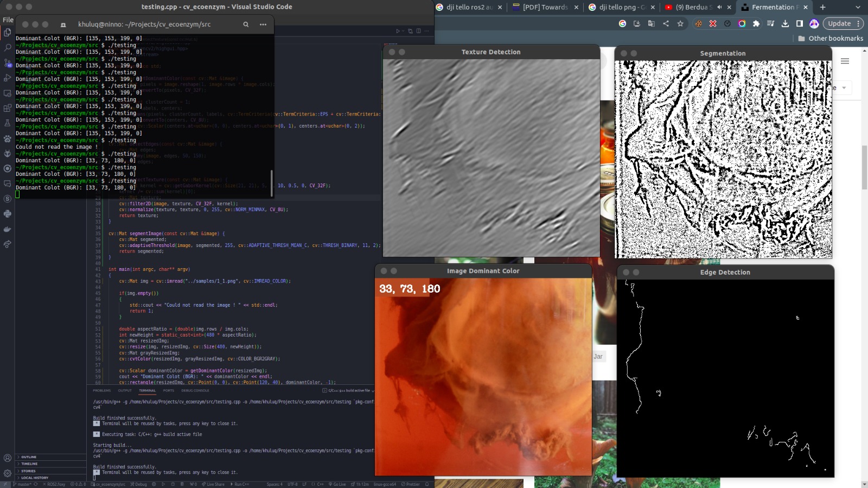The height and width of the screenshot is (488, 868).
Task: Bookmark this page with the star icon
Action: (x=680, y=23)
